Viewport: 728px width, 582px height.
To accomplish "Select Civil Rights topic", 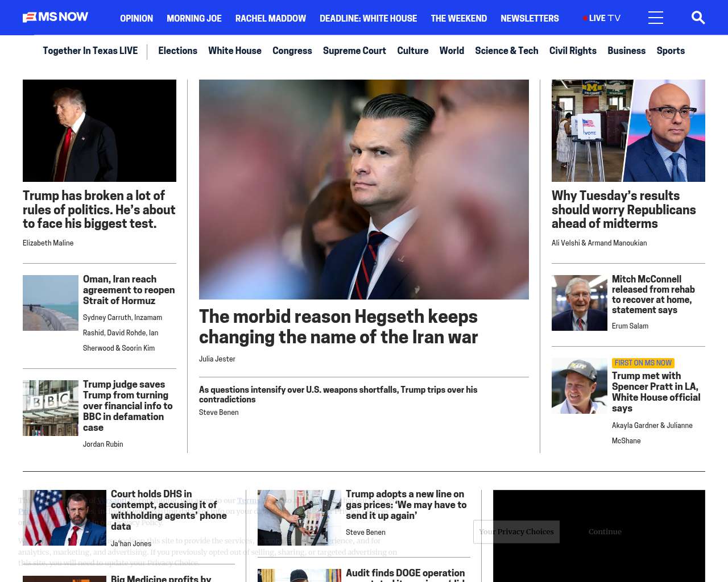I will pyautogui.click(x=573, y=51).
